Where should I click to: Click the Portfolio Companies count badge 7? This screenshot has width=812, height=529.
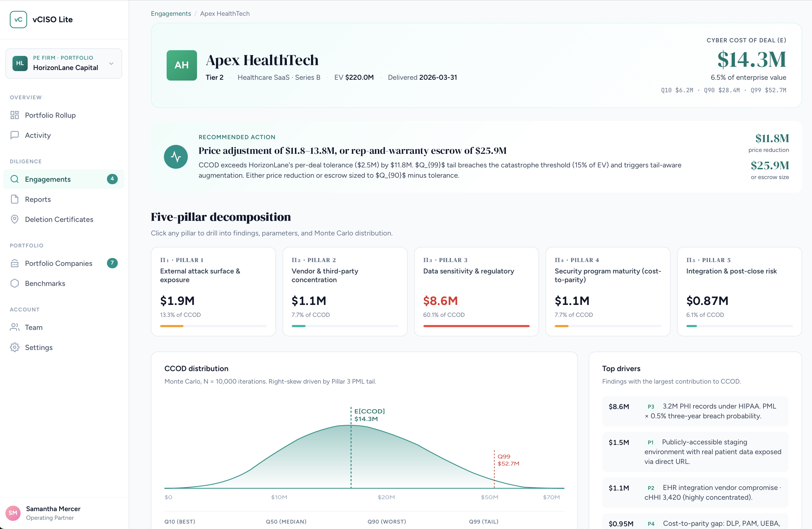click(112, 263)
